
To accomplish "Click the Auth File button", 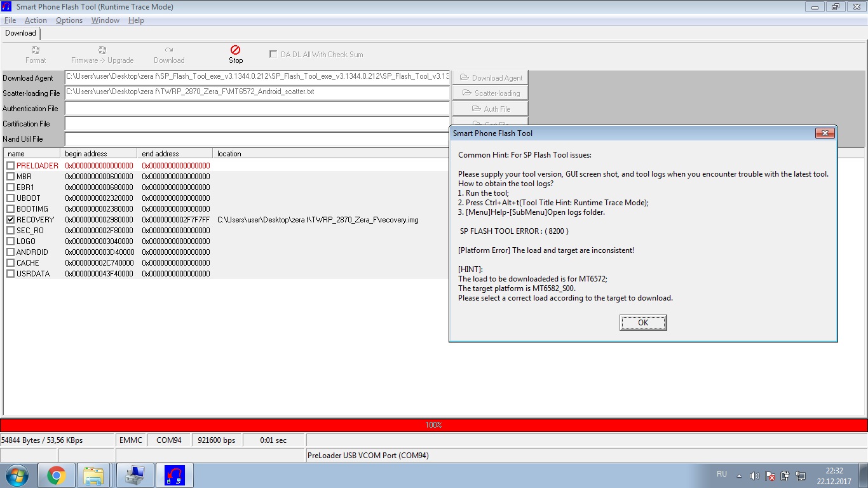I will click(x=490, y=109).
